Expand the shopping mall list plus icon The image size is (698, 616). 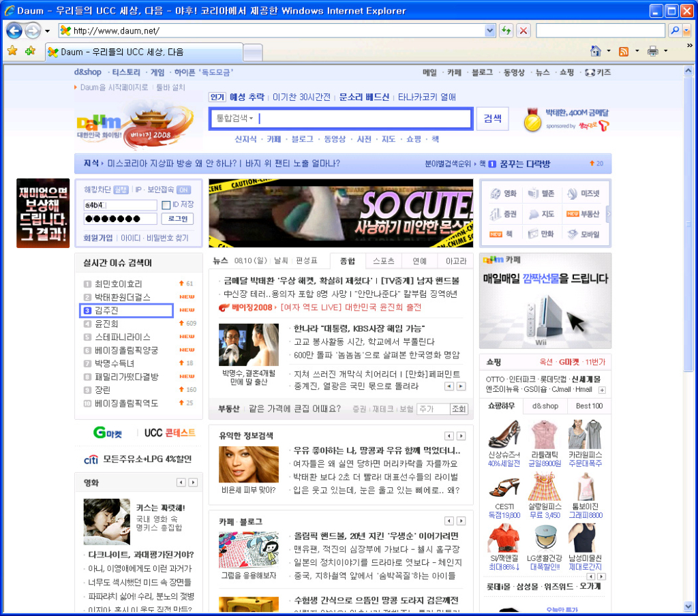(x=602, y=390)
